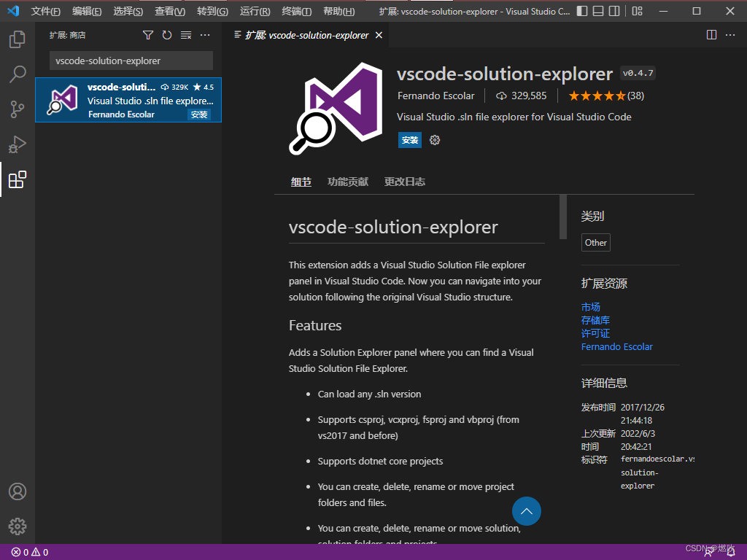Image resolution: width=747 pixels, height=560 pixels.
Task: Open the 存储库 resource link
Action: tap(595, 321)
